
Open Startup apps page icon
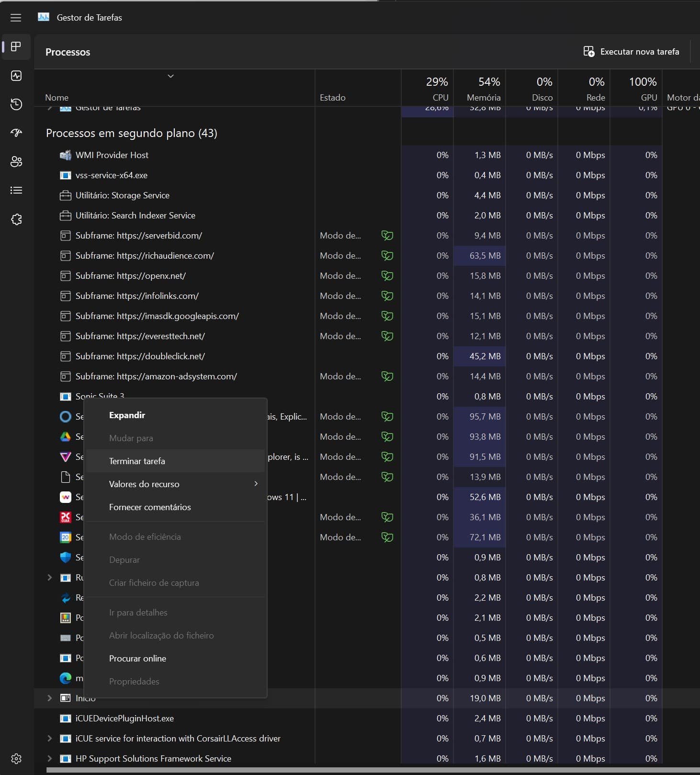16,133
